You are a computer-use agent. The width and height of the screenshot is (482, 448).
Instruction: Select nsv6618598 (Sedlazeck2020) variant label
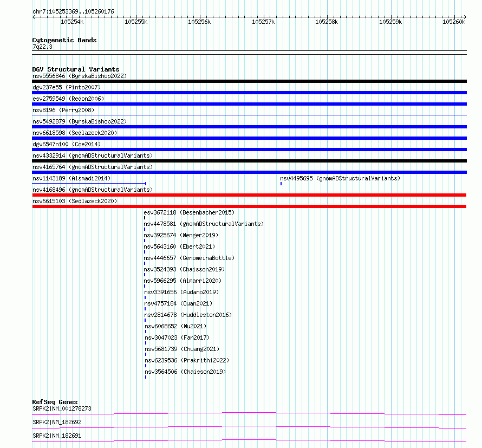[75, 133]
